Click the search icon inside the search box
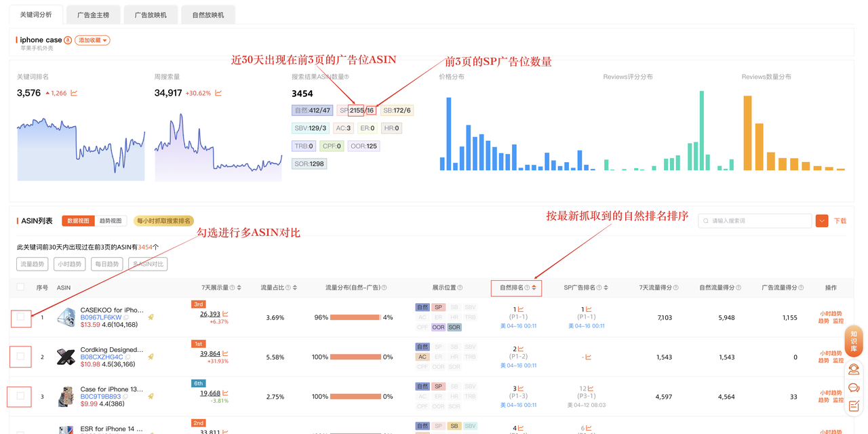Viewport: 868px width, 434px height. [x=706, y=221]
